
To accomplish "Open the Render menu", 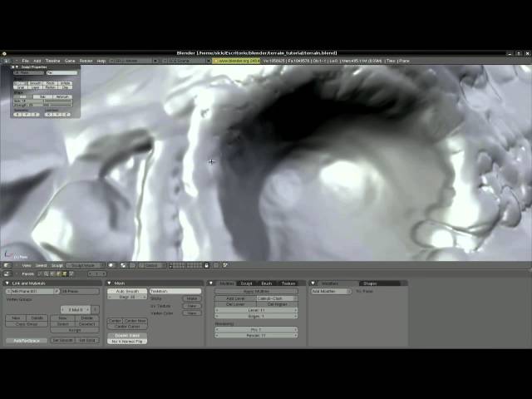I will point(86,61).
